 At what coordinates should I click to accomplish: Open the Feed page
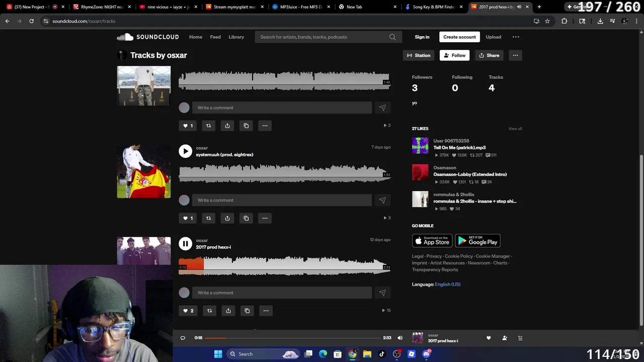point(215,37)
